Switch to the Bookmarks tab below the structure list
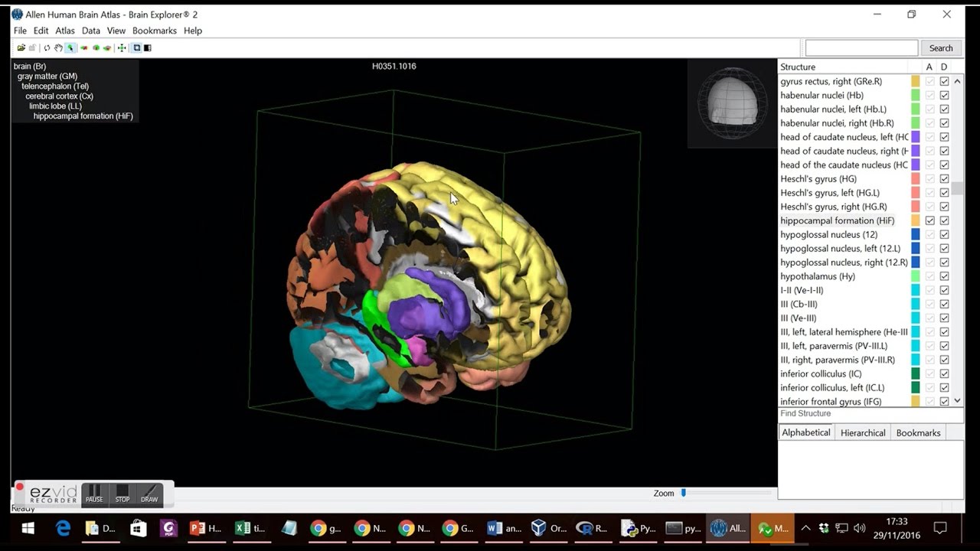980x551 pixels. point(918,432)
